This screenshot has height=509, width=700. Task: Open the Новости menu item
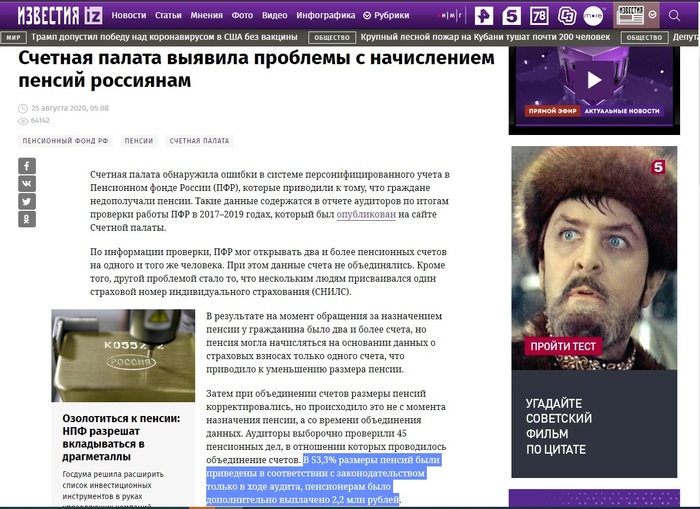(129, 16)
